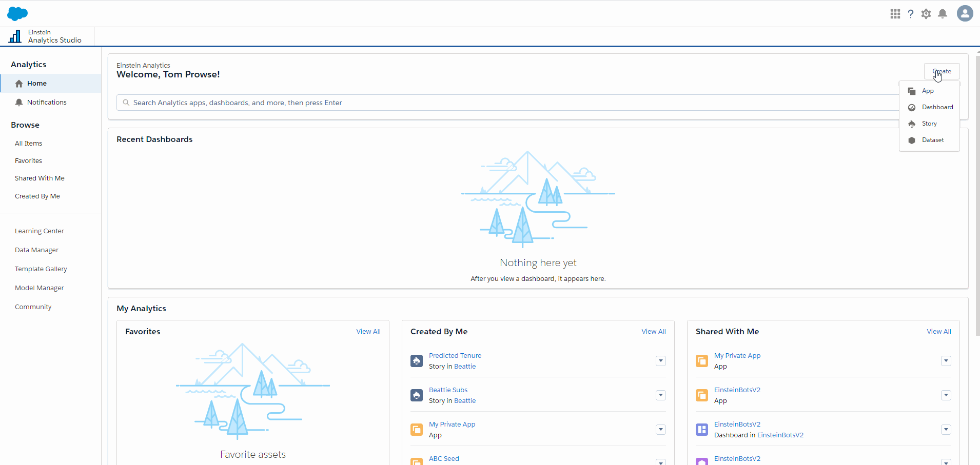Open Community link
Screen dimensions: 980x465
33,307
